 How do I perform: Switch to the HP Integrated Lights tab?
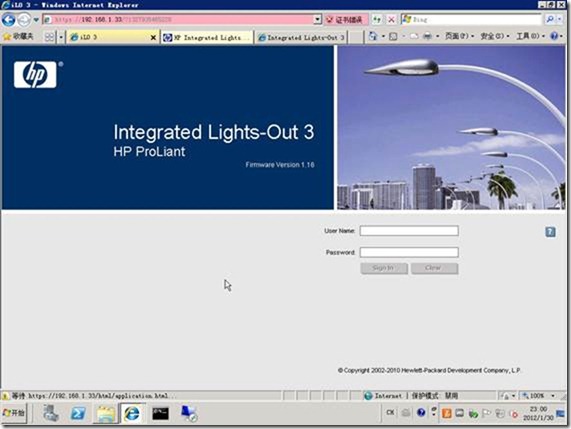[x=207, y=38]
